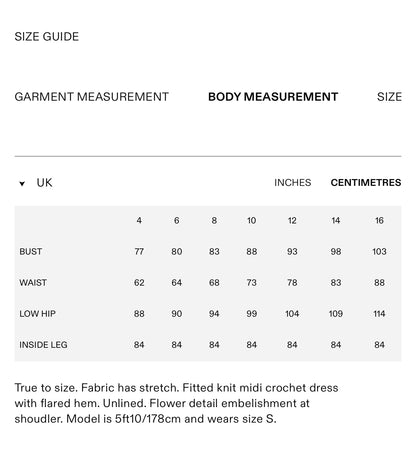
Task: Switch units to Centimetres
Action: point(366,183)
